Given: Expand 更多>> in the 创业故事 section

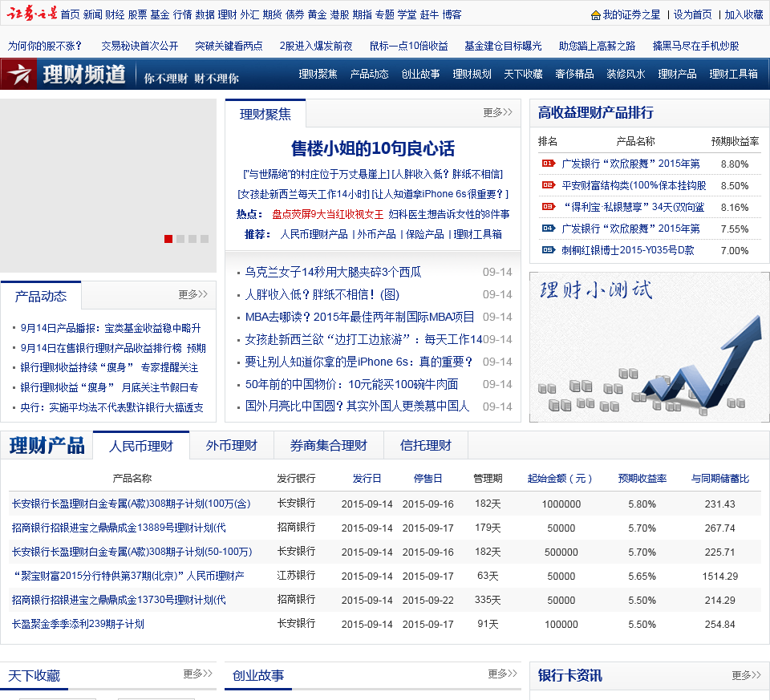Looking at the screenshot, I should pos(501,674).
